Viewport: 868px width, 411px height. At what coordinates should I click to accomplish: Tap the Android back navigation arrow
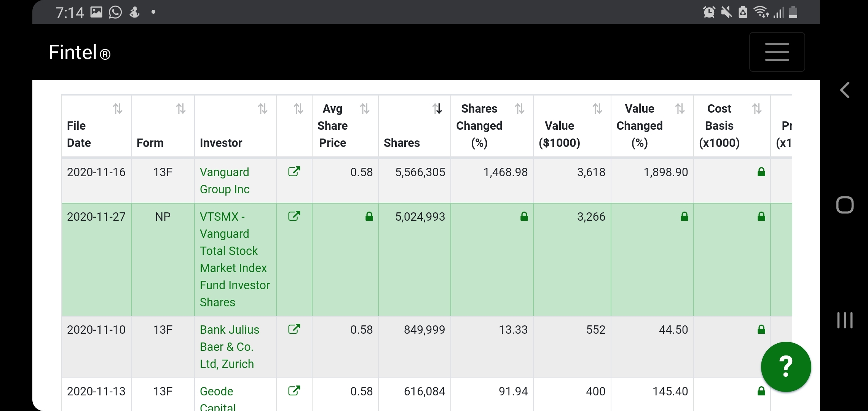tap(845, 90)
